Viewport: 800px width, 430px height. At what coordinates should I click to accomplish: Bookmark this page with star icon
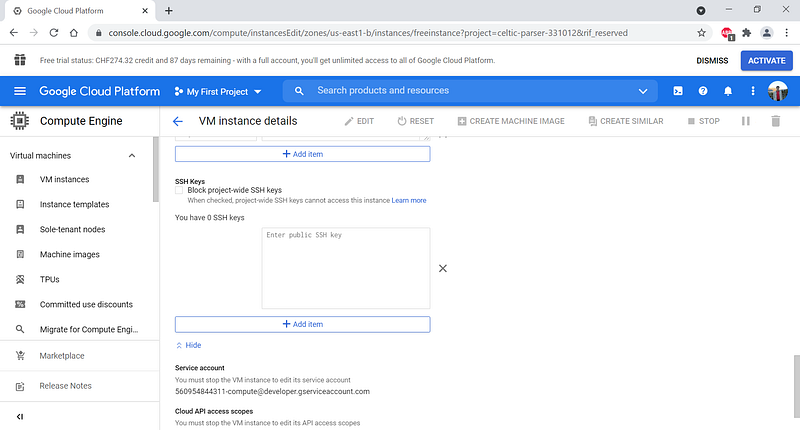[x=702, y=33]
